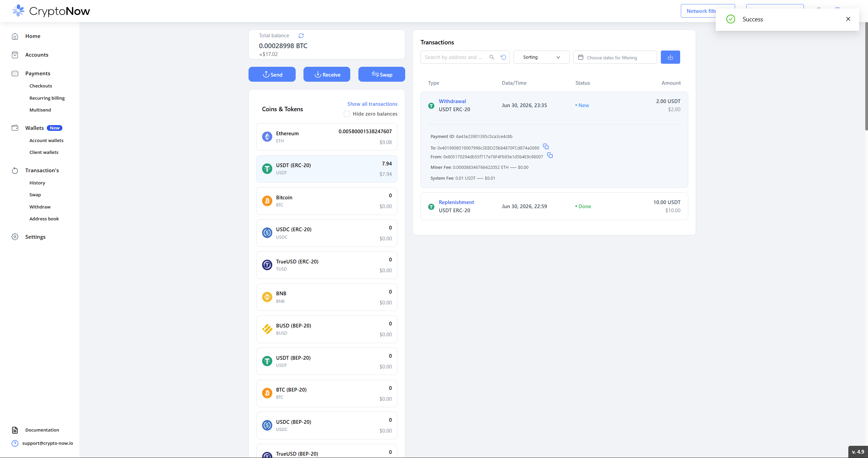This screenshot has width=868, height=458.
Task: Open Multisend
Action: 40,110
